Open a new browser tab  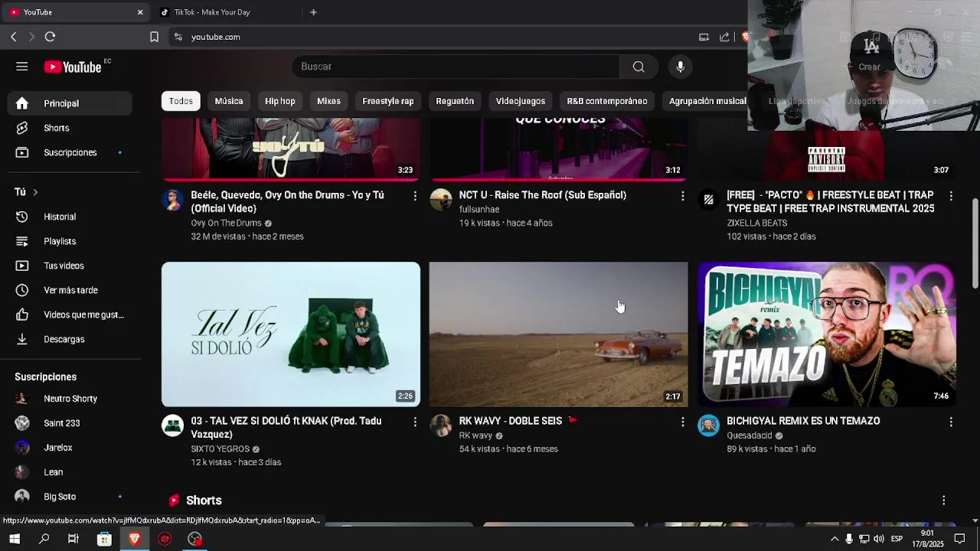coord(313,12)
